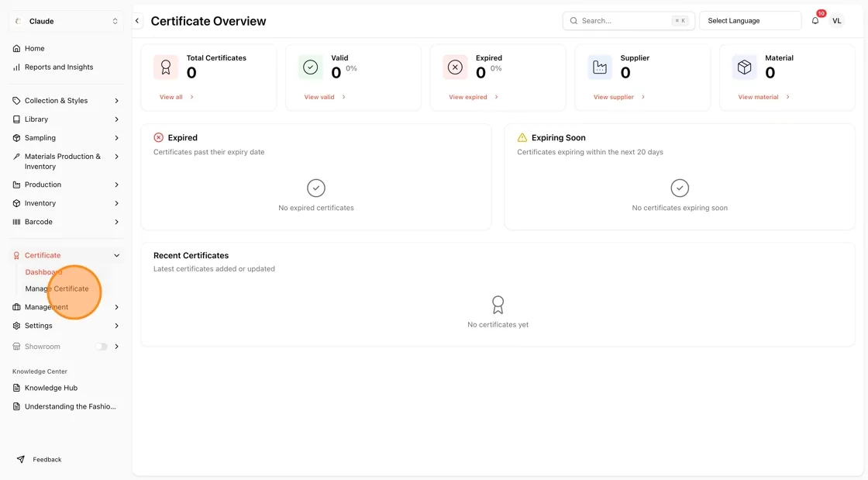The height and width of the screenshot is (480, 868).
Task: Expand the Inventory chevron in sidebar
Action: (117, 203)
